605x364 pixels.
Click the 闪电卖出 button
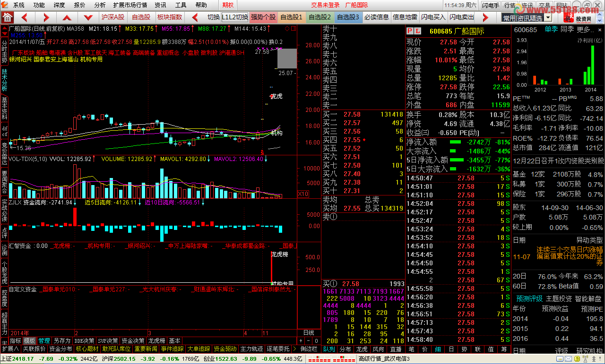tap(462, 17)
